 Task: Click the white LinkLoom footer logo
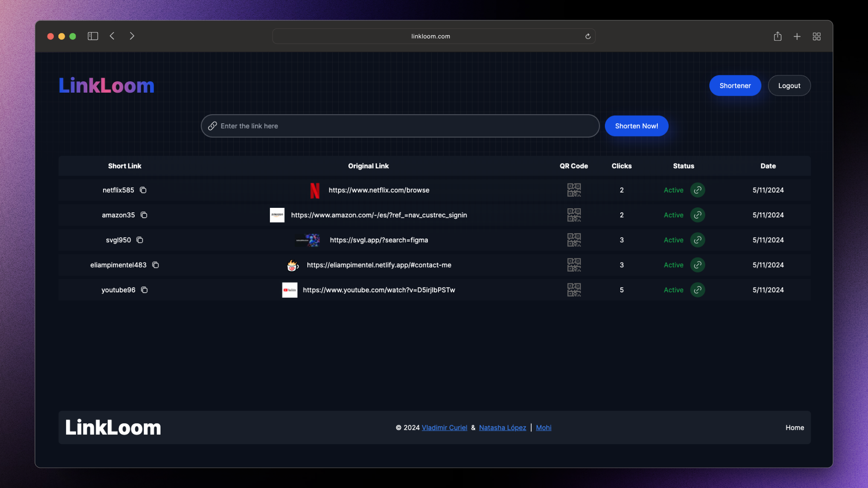[x=113, y=427]
